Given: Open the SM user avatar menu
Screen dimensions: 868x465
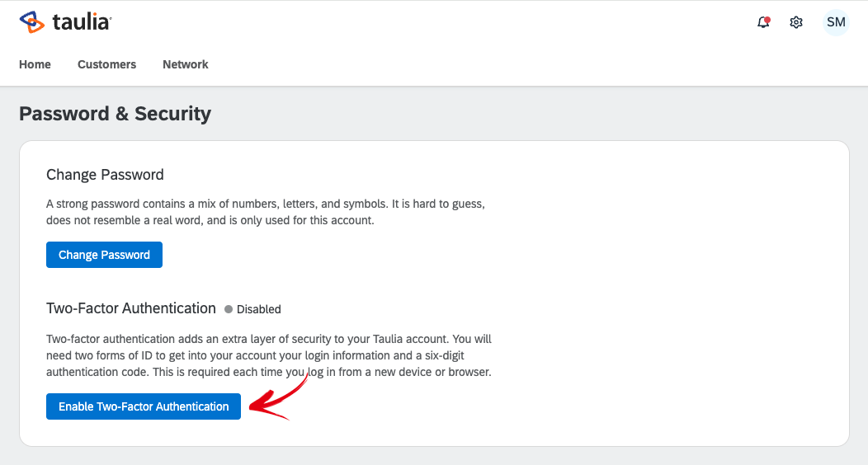Looking at the screenshot, I should pos(836,22).
